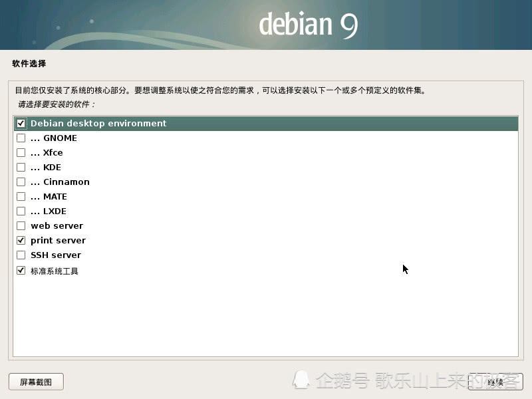This screenshot has height=399, width=532.
Task: Uncheck the print server checkbox
Action: [x=21, y=240]
